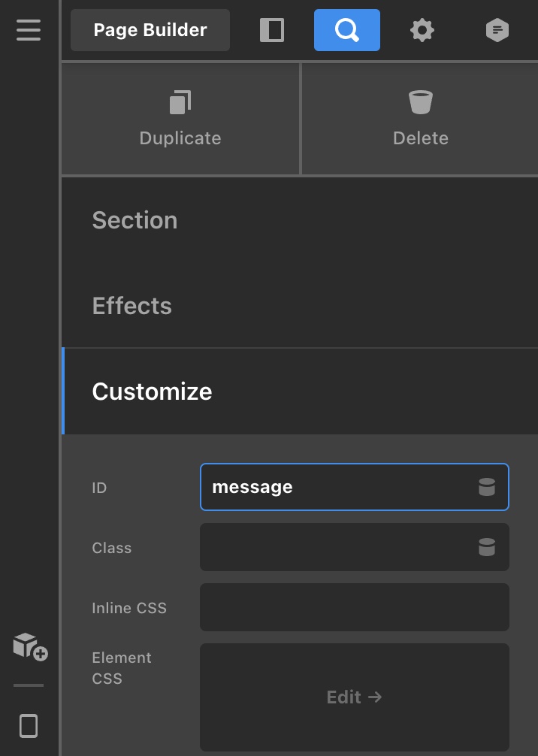Screen dimensions: 538x756
Task: Toggle the layout panel icon
Action: pos(272,30)
